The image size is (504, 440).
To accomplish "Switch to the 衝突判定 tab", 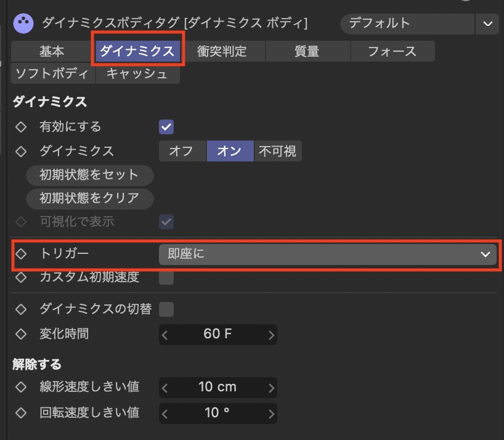I will tap(222, 52).
